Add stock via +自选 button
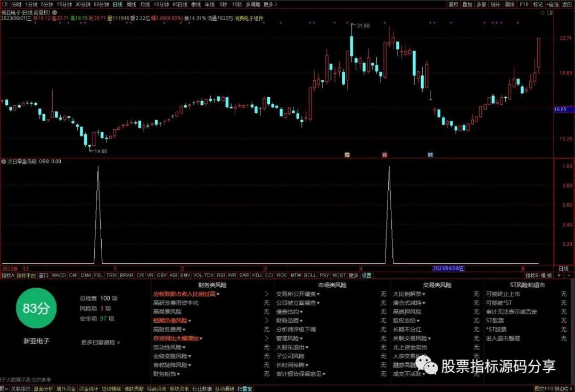The height and width of the screenshot is (392, 575). 553,4
